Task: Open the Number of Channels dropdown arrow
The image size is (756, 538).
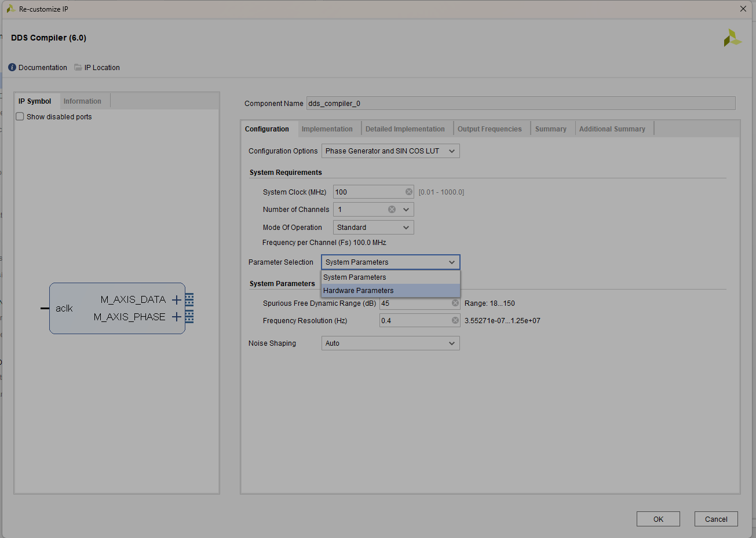Action: [406, 210]
